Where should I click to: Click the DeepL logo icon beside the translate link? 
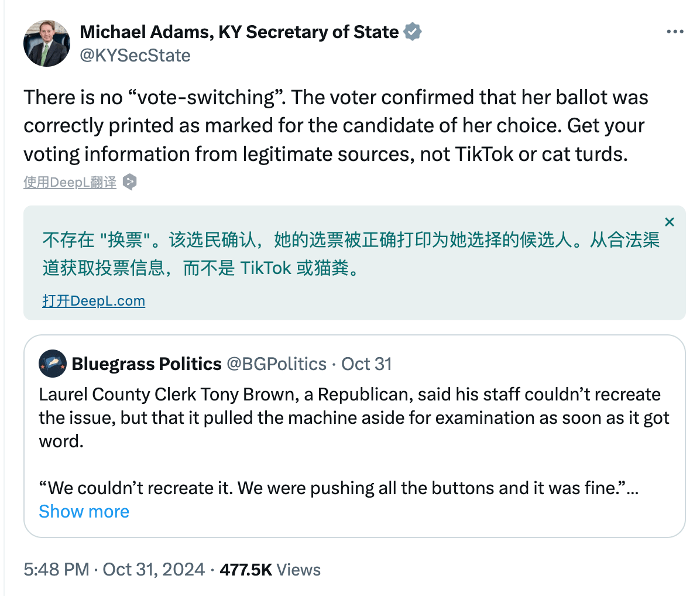[x=130, y=182]
